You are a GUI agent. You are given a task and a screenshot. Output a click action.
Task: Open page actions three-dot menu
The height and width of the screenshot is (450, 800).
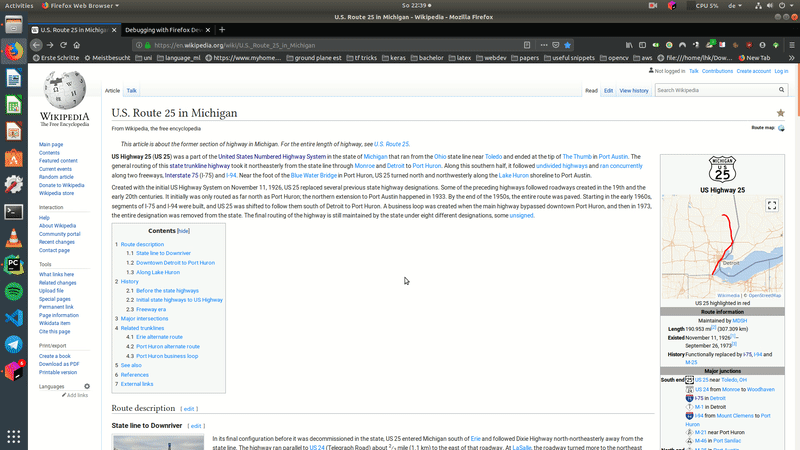544,45
